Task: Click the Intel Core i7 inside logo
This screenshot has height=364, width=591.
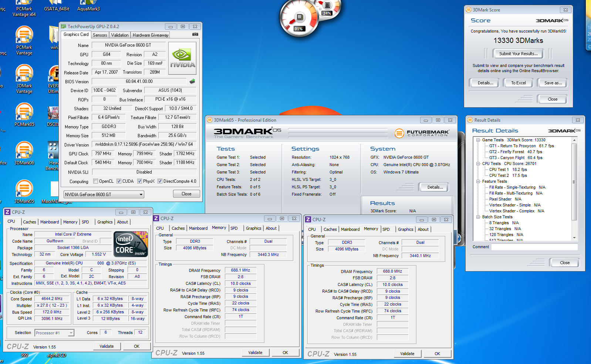Action: click(131, 244)
